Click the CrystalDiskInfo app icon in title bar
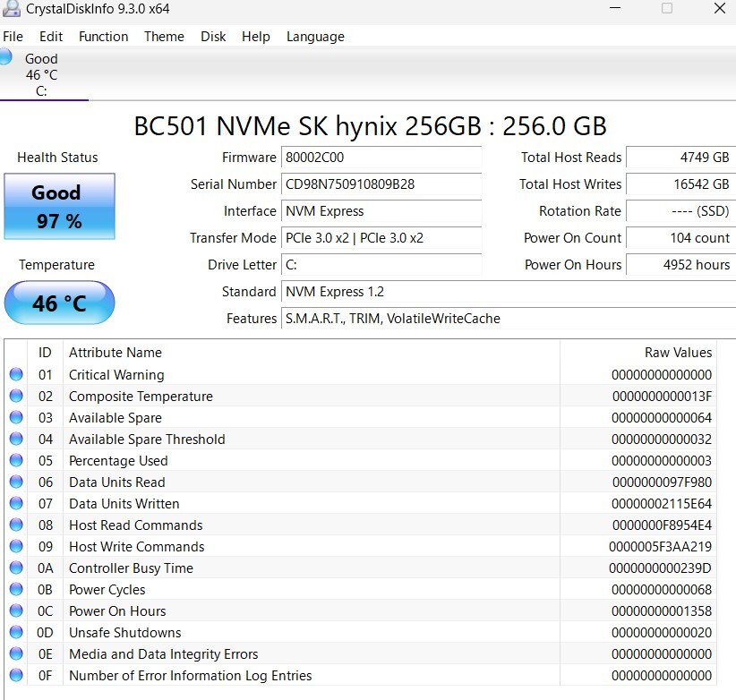736x700 pixels. (10, 9)
